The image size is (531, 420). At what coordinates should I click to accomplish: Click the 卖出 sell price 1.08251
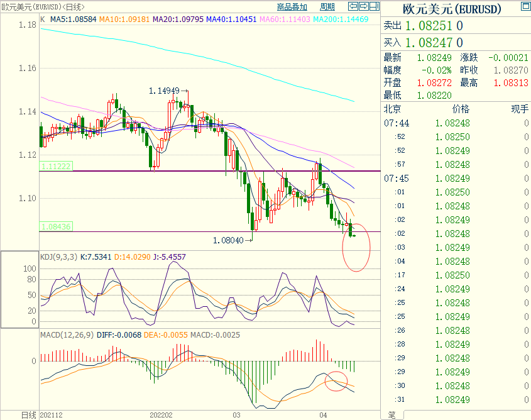(429, 26)
